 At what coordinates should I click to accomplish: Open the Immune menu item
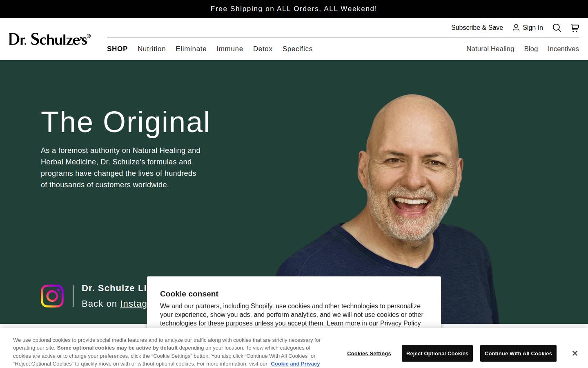pos(230,49)
